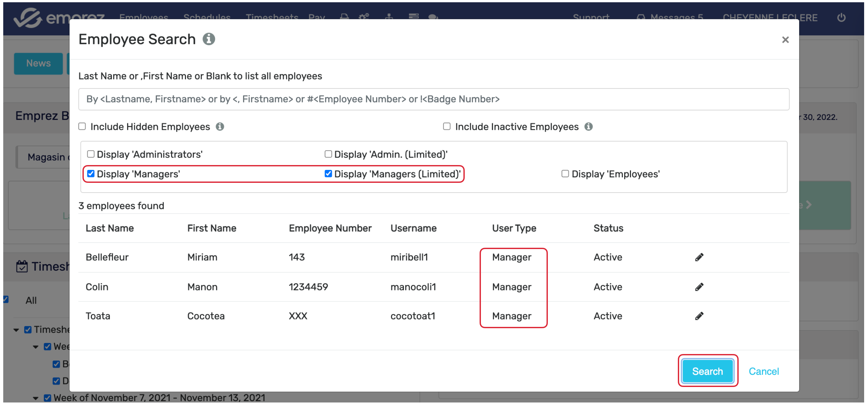Toggle Display 'Admin. (Limited)' checkbox
868x407 pixels.
click(328, 154)
